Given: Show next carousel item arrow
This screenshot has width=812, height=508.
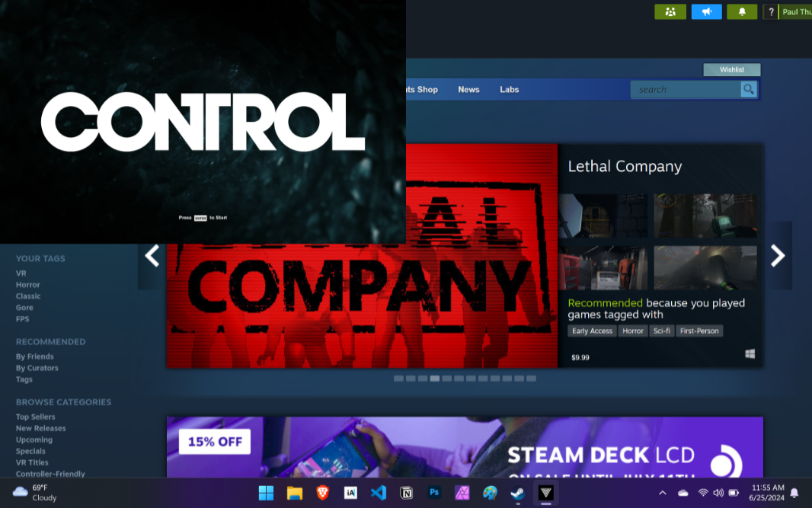Looking at the screenshot, I should (x=778, y=256).
